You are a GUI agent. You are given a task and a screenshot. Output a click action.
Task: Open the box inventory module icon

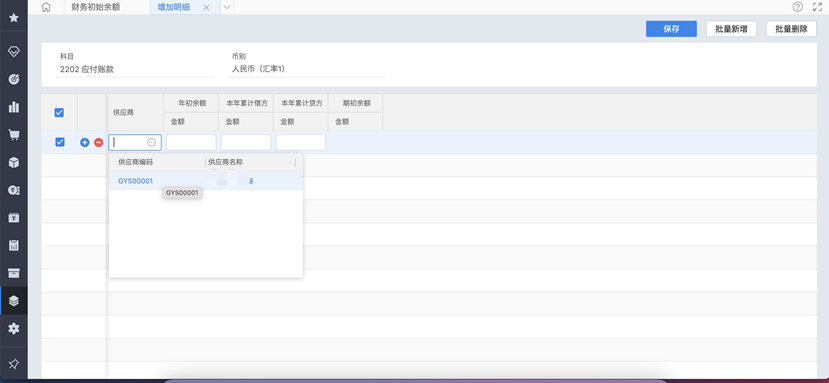click(14, 162)
